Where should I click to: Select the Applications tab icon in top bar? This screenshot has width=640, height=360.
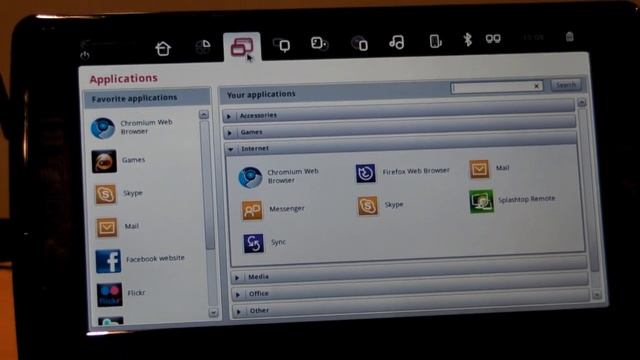(x=242, y=47)
